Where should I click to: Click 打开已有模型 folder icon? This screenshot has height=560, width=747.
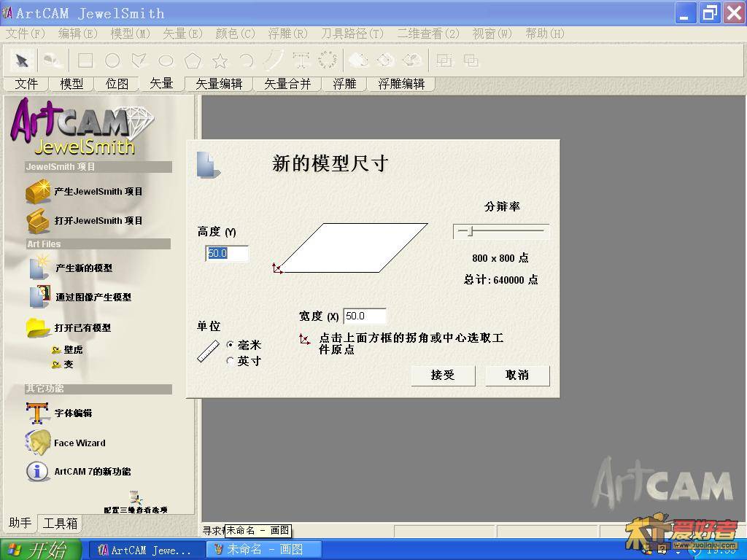point(38,327)
